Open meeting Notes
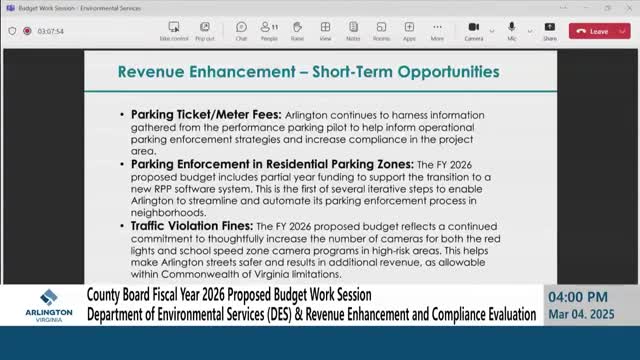640x360 pixels. (x=353, y=31)
